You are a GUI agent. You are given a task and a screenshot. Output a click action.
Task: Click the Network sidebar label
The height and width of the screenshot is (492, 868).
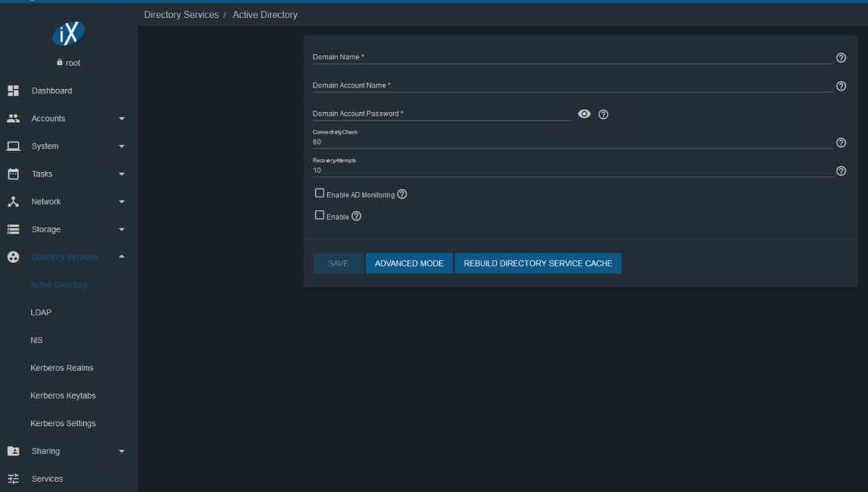(46, 201)
